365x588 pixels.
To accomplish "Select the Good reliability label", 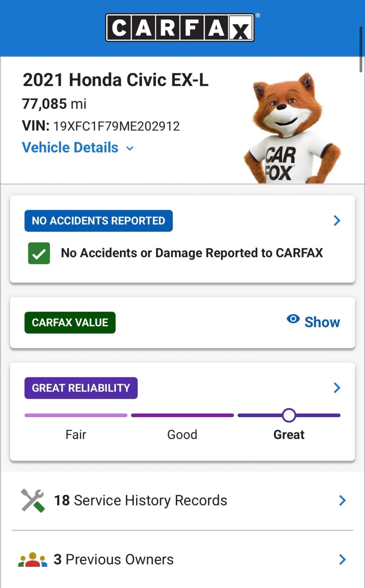I will 182,435.
